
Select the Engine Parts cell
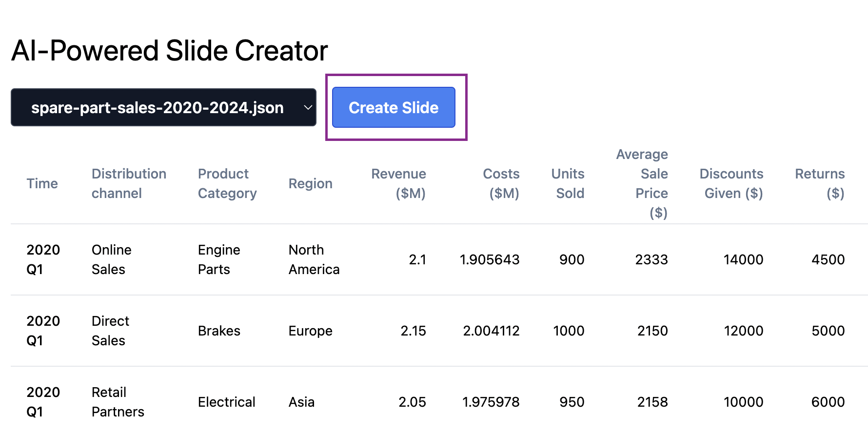click(x=218, y=259)
